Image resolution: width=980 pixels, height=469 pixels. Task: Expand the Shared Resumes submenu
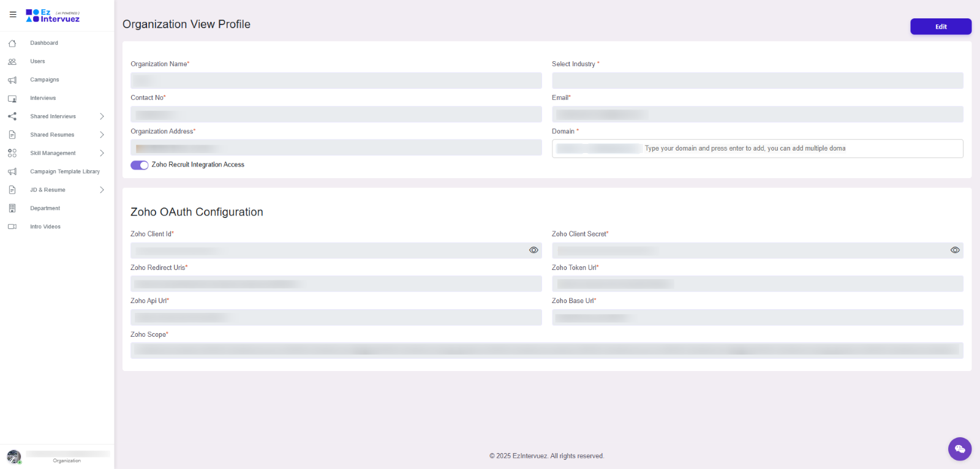click(102, 135)
